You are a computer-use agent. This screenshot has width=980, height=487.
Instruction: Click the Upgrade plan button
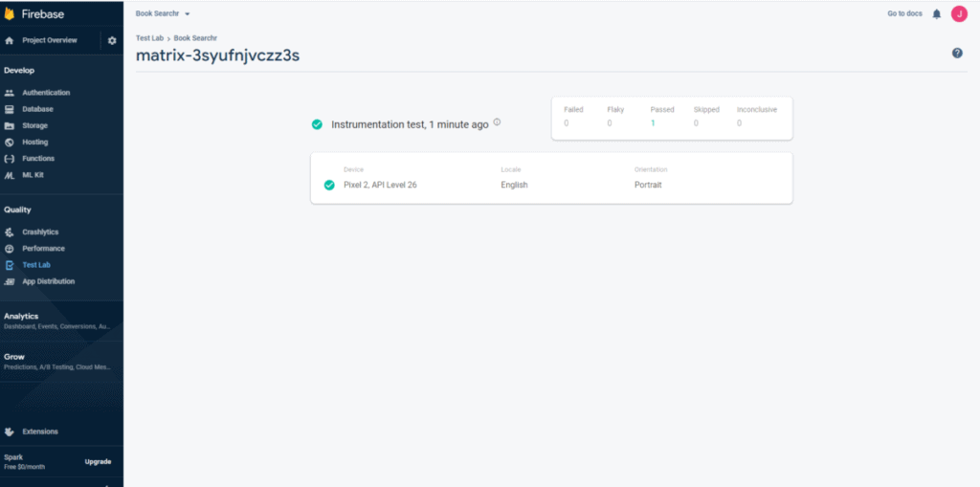[98, 461]
